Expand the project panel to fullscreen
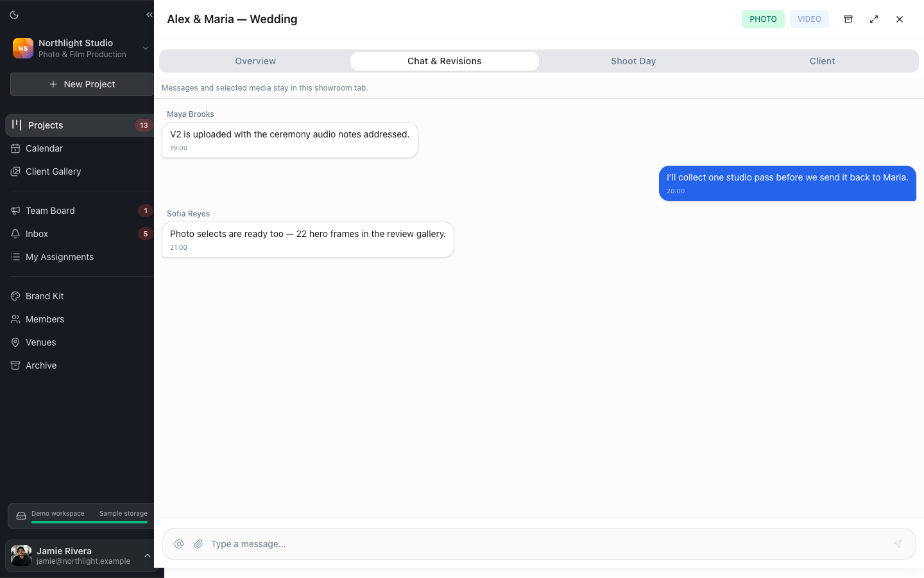 click(x=874, y=19)
